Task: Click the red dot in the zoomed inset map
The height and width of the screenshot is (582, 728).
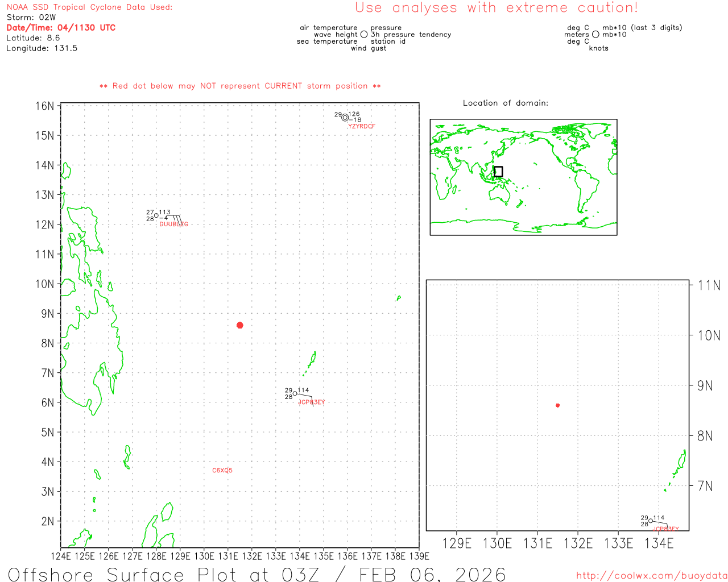Action: coord(558,405)
